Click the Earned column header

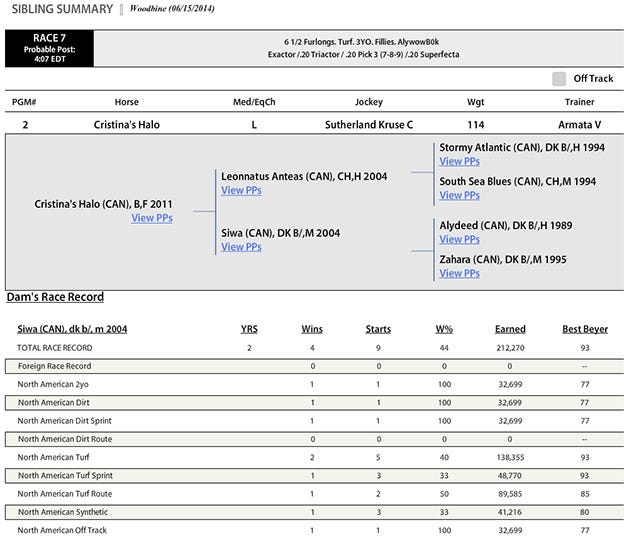click(510, 329)
